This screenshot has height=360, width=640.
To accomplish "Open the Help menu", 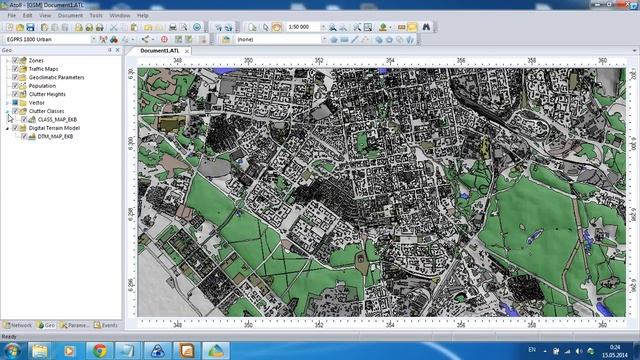I will click(x=142, y=16).
